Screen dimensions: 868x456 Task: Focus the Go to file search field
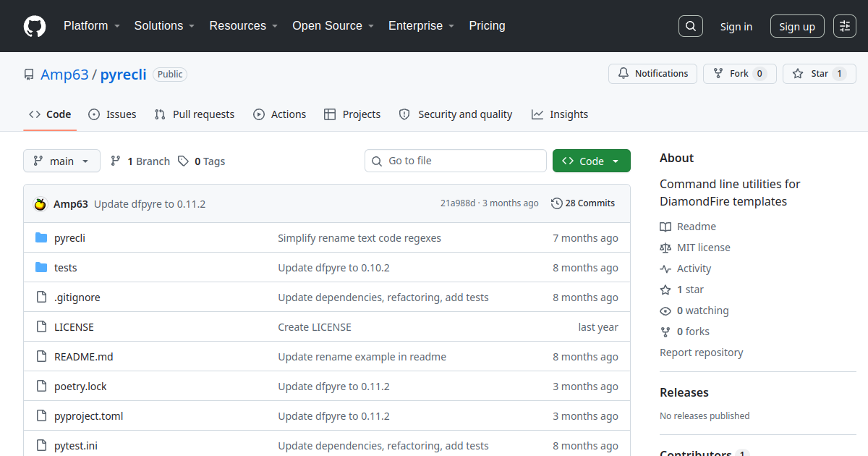tap(456, 161)
